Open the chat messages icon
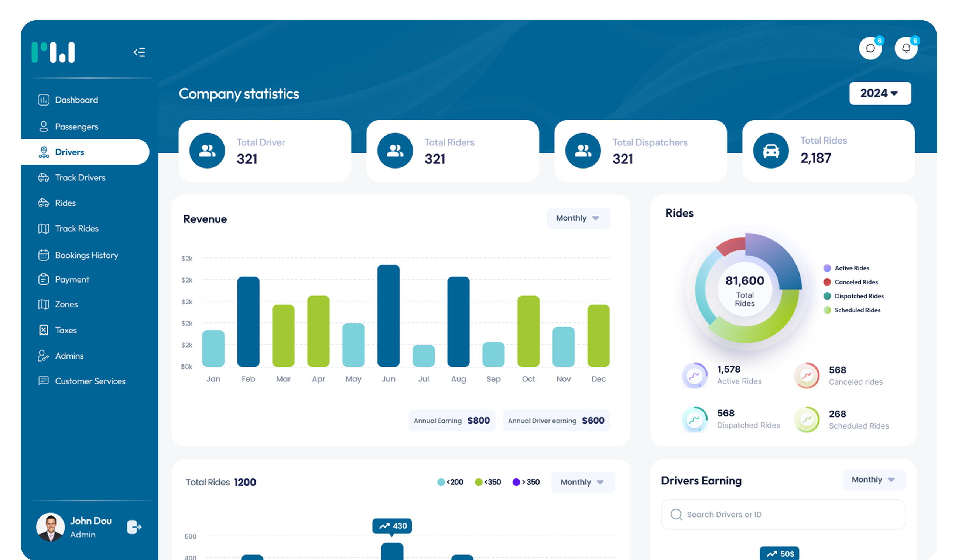The height and width of the screenshot is (560, 955). tap(870, 48)
